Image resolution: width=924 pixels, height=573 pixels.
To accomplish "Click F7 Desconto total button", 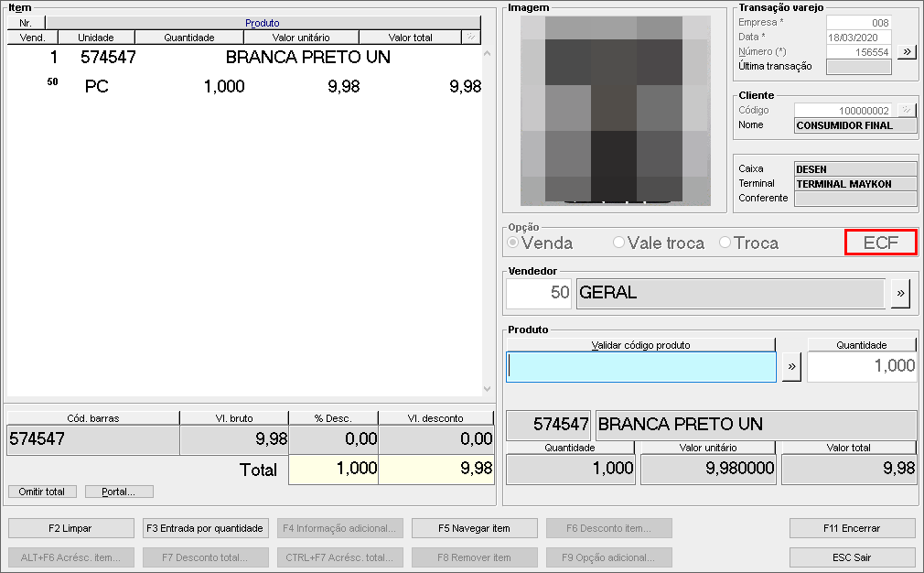I will [206, 557].
